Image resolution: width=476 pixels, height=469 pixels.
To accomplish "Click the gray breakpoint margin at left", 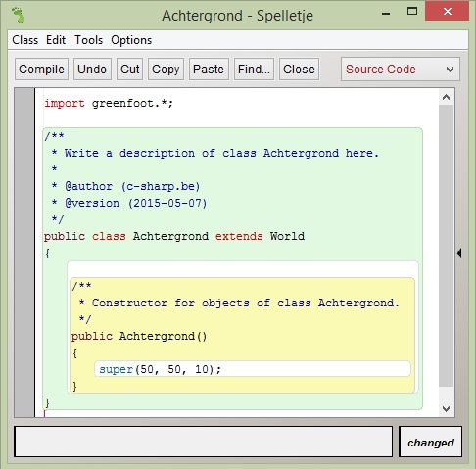I will pos(24,253).
